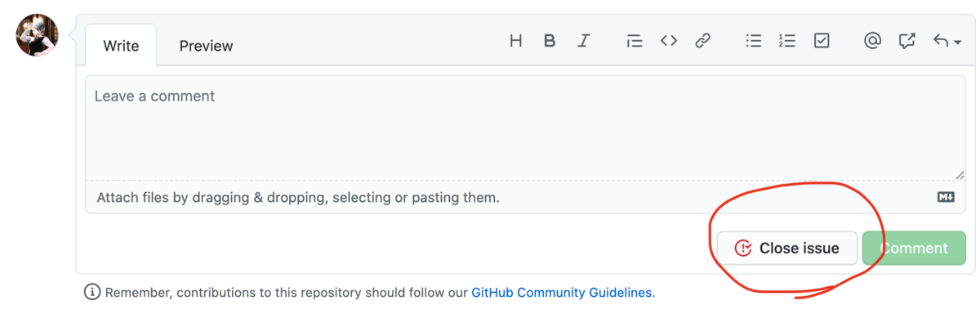Insert a numbered list

pyautogui.click(x=787, y=41)
